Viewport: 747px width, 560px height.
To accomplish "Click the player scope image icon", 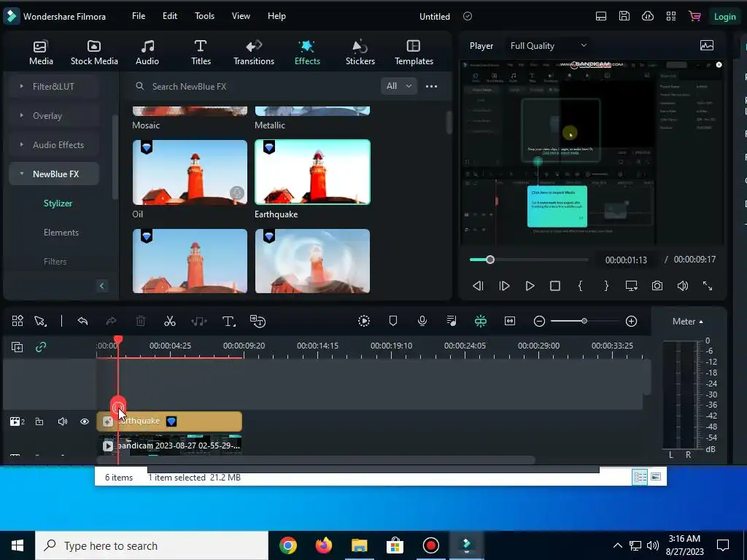I will tap(706, 46).
